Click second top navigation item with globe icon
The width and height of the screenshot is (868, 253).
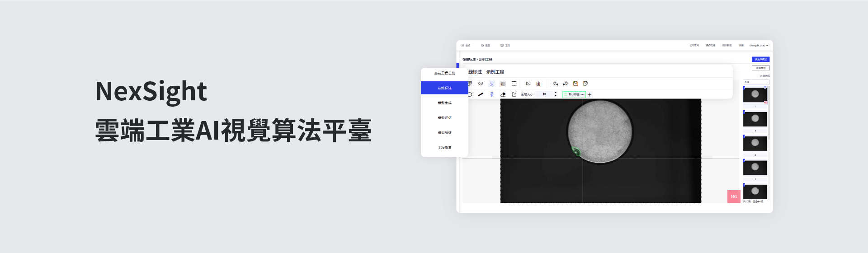486,46
